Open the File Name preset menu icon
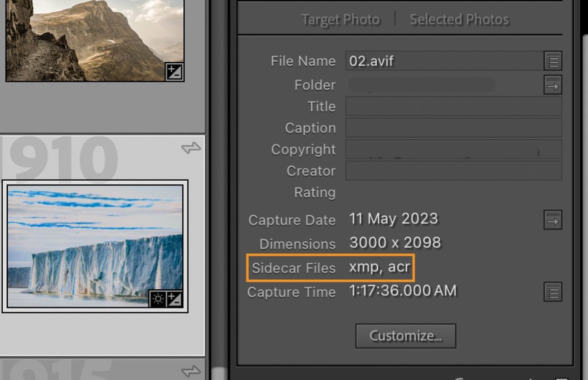The image size is (588, 380). point(553,61)
